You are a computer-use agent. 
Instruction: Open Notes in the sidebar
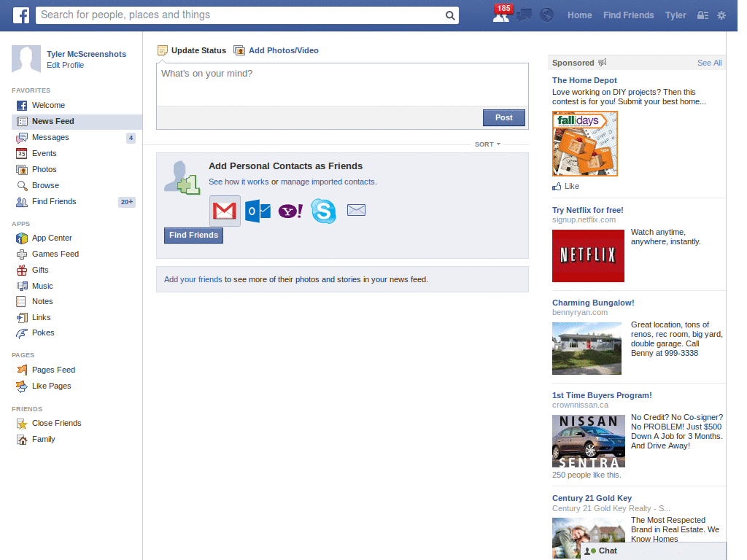point(42,301)
